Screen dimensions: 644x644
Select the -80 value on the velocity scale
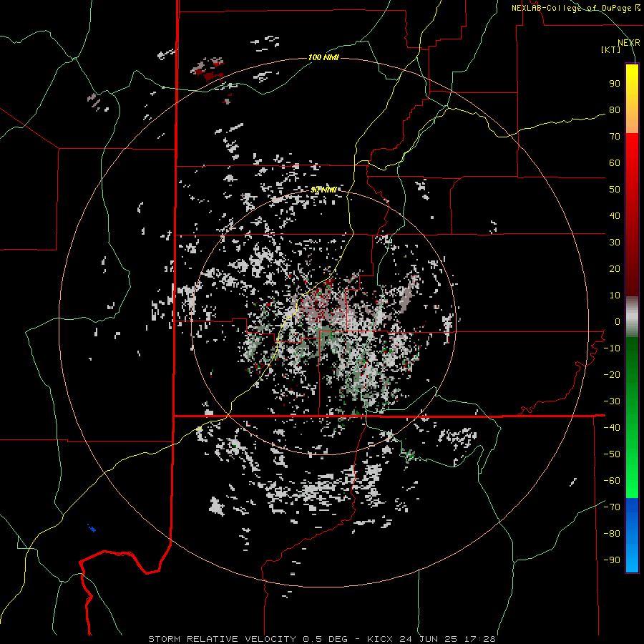coord(612,534)
